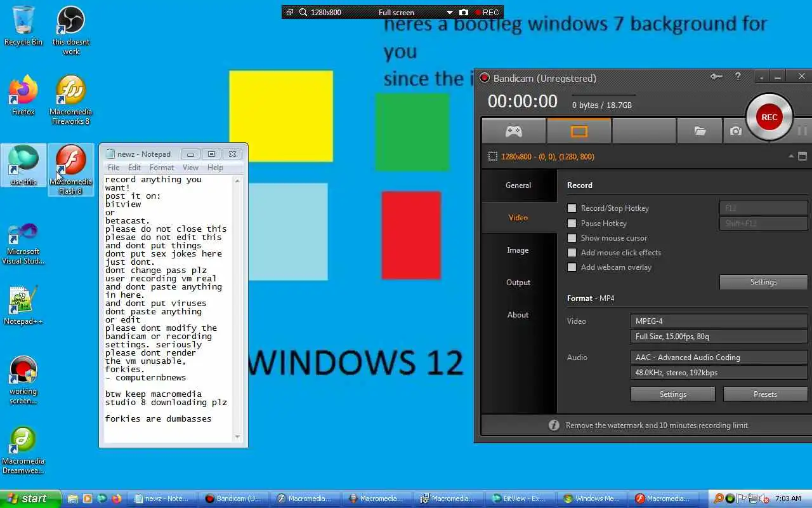812x508 pixels.
Task: Click the camera icon in the top recording bar
Action: [464, 12]
